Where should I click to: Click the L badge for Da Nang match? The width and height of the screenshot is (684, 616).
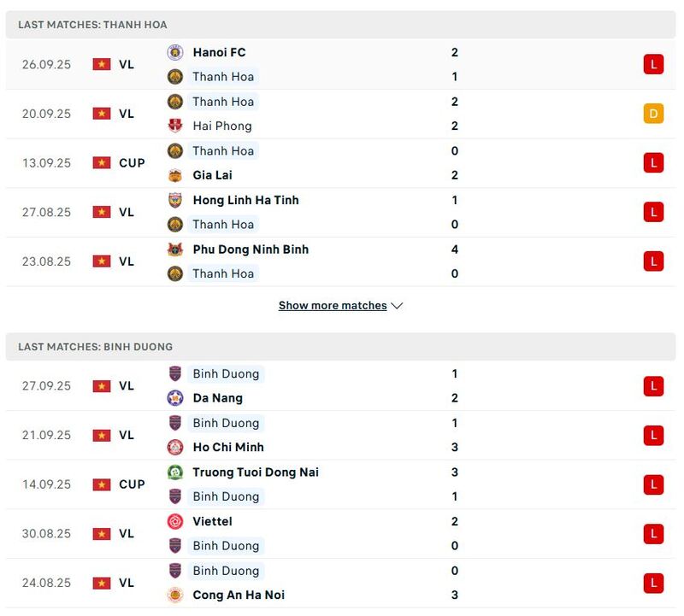[653, 386]
